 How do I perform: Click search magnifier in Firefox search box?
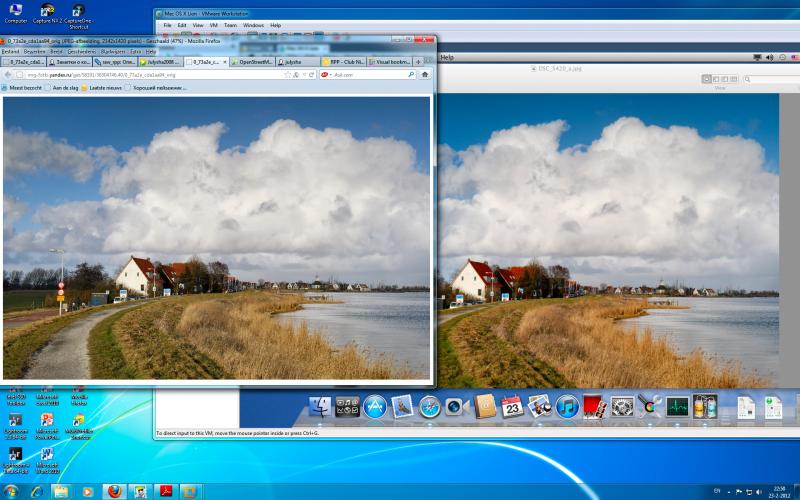[x=411, y=74]
